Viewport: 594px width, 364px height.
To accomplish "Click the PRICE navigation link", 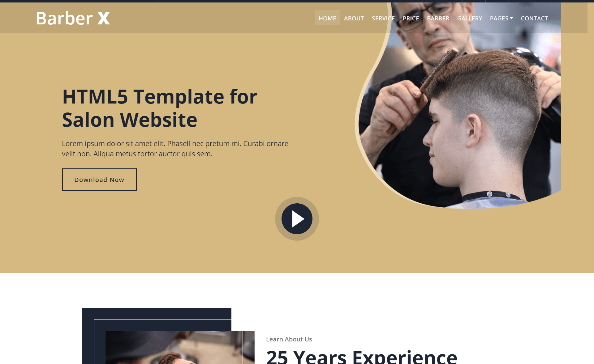I will pos(411,18).
